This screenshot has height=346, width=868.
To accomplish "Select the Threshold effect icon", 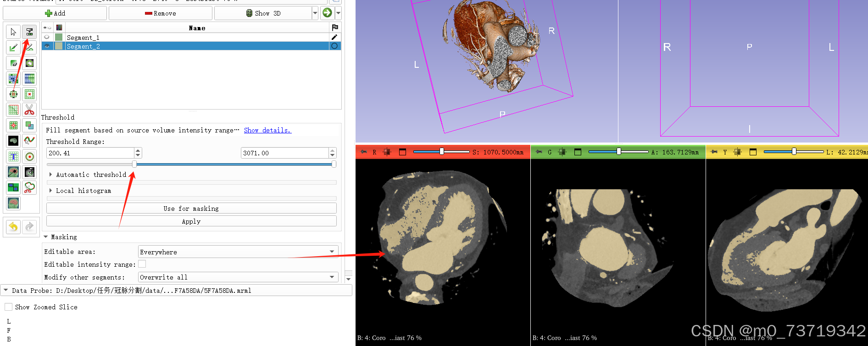I will point(29,32).
